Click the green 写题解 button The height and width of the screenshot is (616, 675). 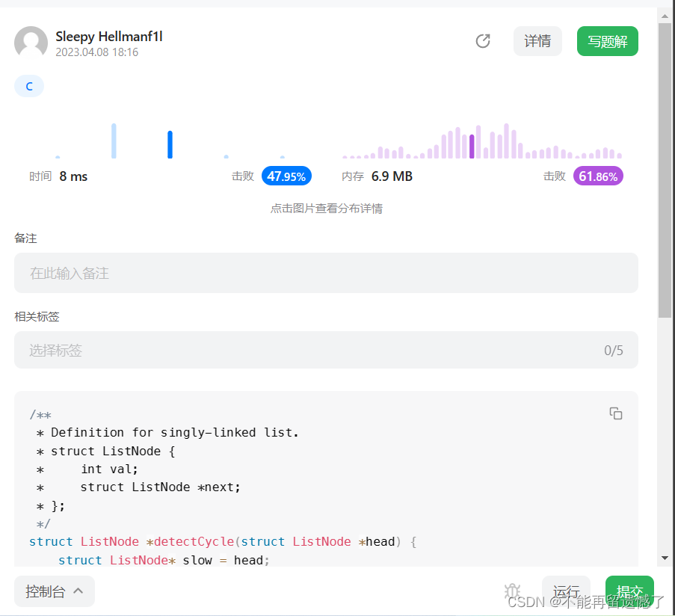tap(607, 41)
